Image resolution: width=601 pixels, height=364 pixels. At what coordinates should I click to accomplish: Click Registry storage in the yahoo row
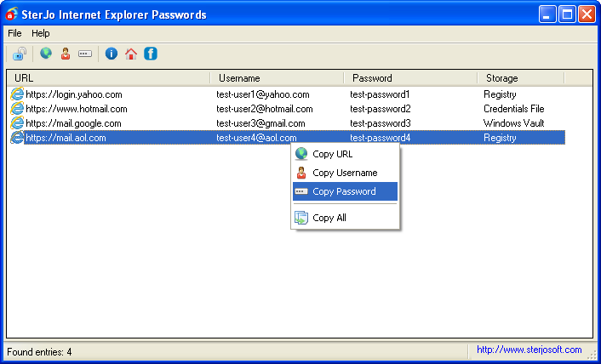click(500, 94)
